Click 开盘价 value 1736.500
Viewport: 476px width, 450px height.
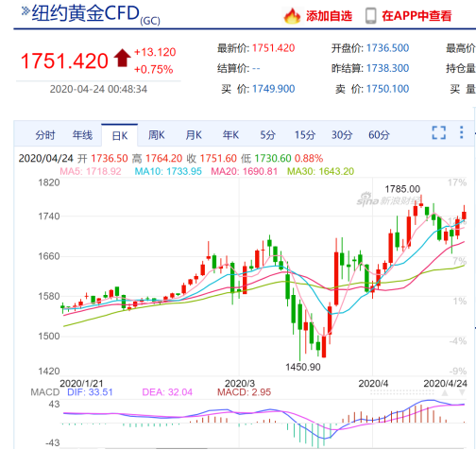coord(387,48)
